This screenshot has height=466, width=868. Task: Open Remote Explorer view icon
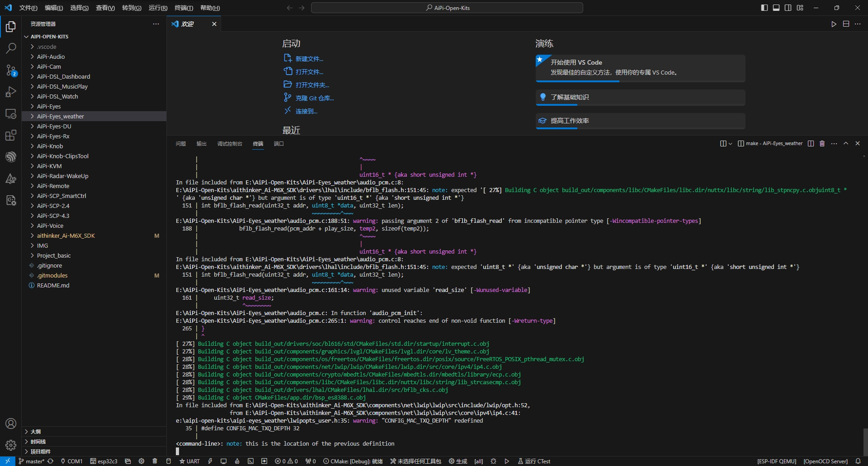tap(11, 113)
